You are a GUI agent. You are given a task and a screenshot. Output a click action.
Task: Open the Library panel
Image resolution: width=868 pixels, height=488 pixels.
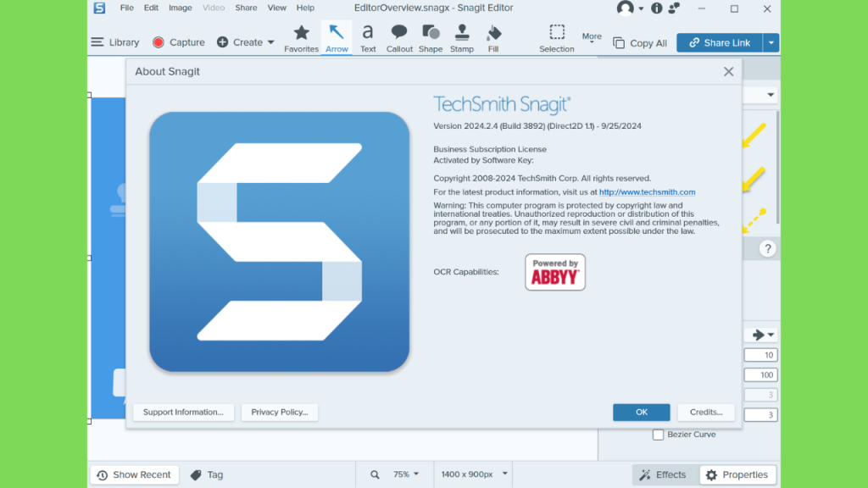tap(115, 42)
